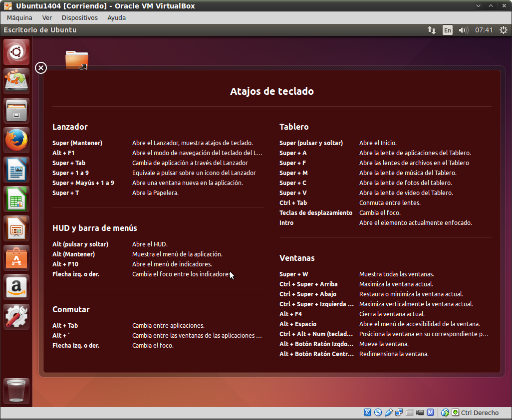Open the En keyboard layout indicator
Image resolution: width=512 pixels, height=420 pixels.
[448, 30]
